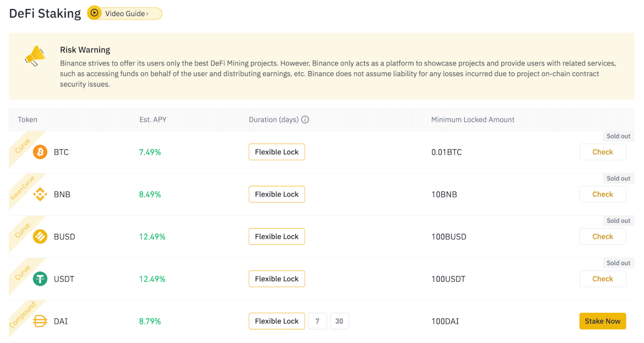Click Check button in the BUSD row
The image size is (644, 343).
603,237
